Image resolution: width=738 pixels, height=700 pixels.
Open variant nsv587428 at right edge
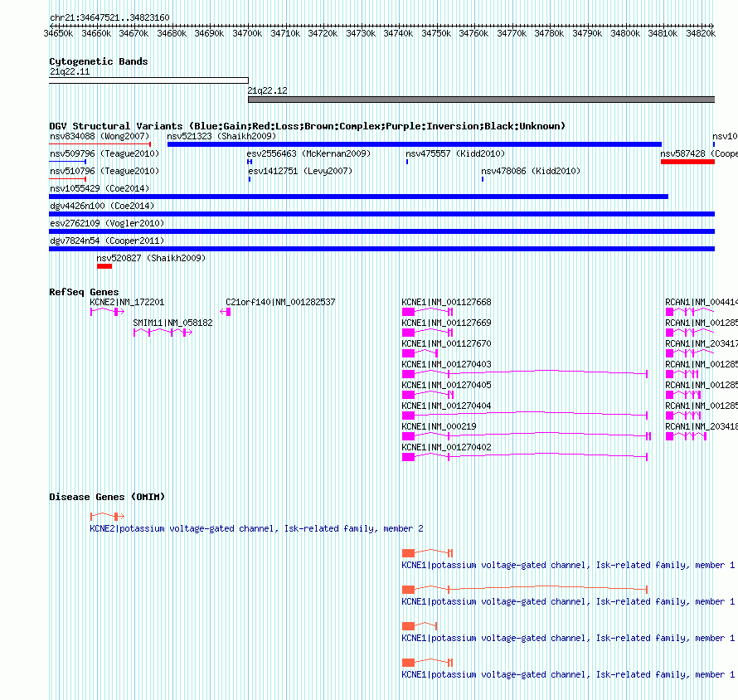click(699, 153)
